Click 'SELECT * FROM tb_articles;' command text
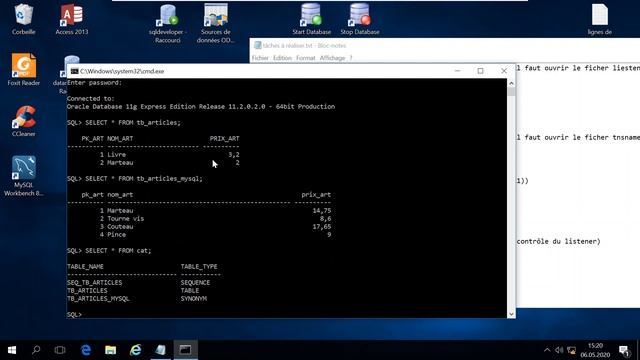This screenshot has height=360, width=640. [x=133, y=122]
